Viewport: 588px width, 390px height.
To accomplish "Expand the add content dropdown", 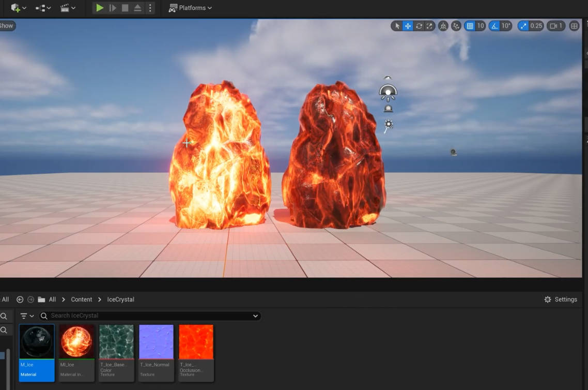I will pos(18,8).
